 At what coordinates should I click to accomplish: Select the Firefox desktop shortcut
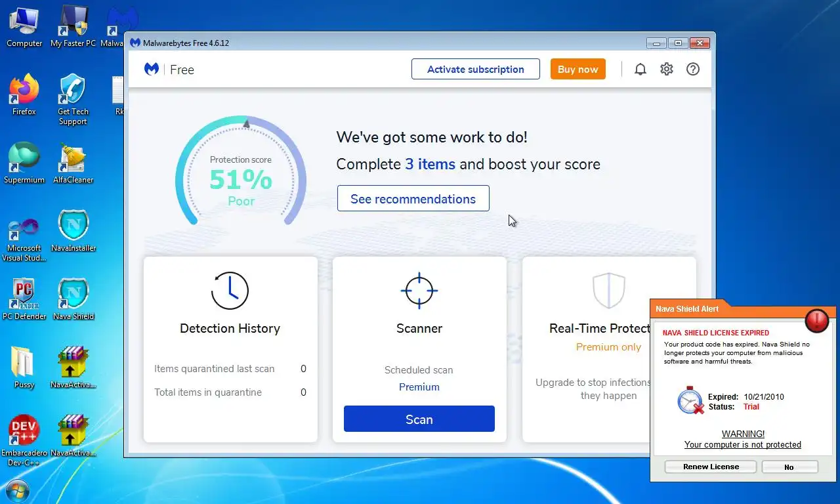(x=24, y=95)
